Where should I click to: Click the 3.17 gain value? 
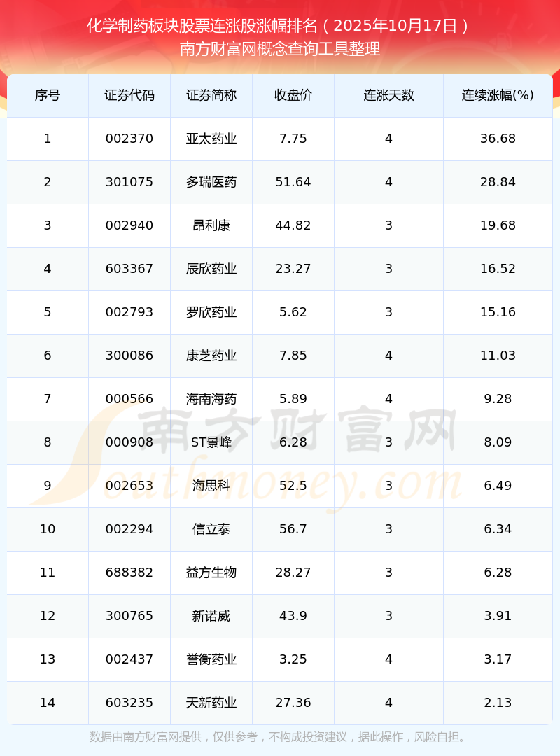(x=498, y=659)
